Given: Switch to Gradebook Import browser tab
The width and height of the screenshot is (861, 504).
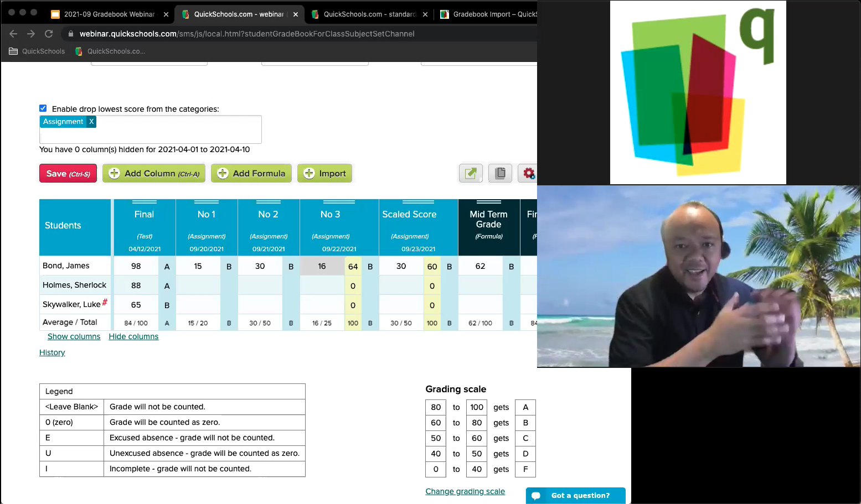Looking at the screenshot, I should [488, 14].
